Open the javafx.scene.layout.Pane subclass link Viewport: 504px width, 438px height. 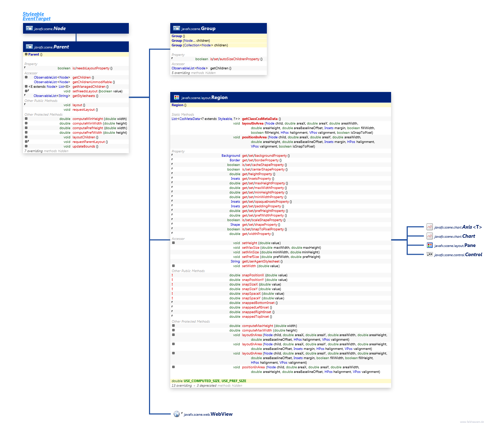(455, 245)
